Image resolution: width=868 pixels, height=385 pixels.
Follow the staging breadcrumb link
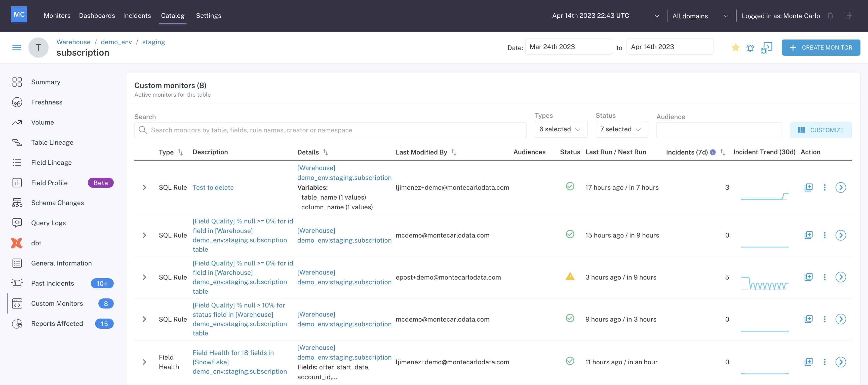[154, 42]
